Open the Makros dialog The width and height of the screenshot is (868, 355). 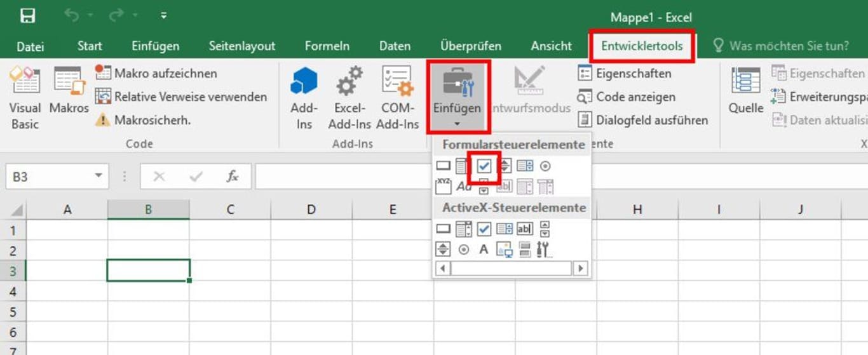pyautogui.click(x=69, y=91)
